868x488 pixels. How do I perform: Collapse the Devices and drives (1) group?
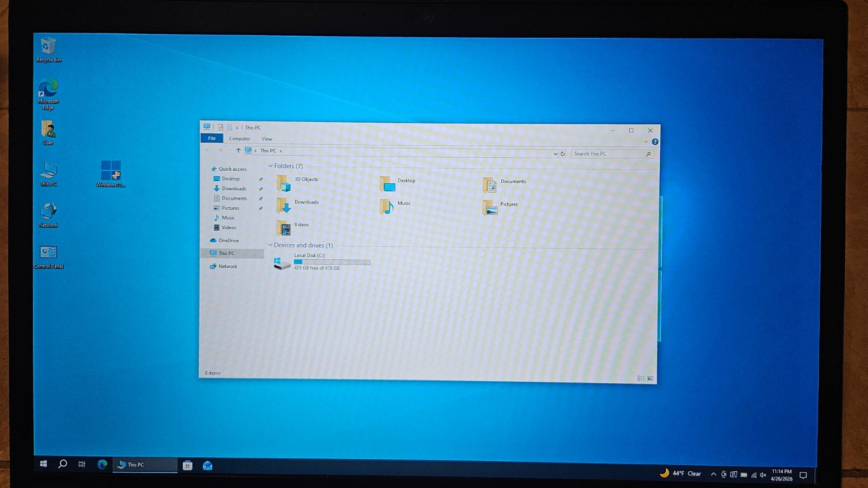click(x=271, y=245)
